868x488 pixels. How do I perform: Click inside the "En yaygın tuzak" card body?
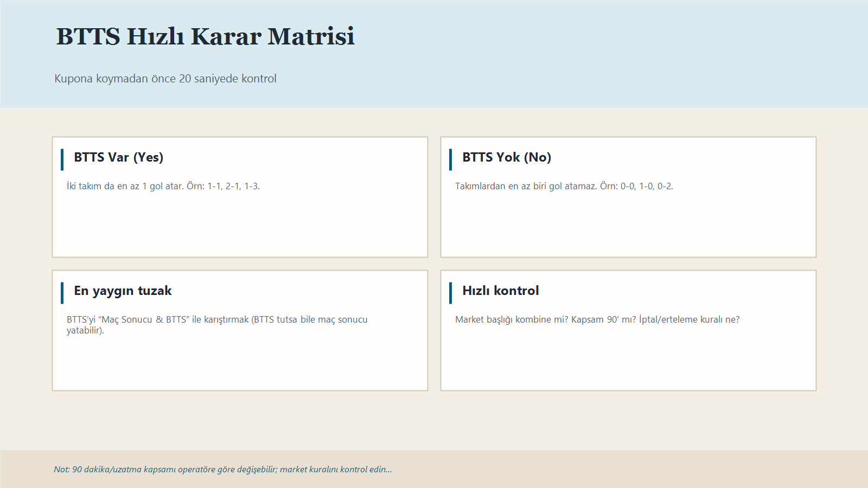[239, 363]
